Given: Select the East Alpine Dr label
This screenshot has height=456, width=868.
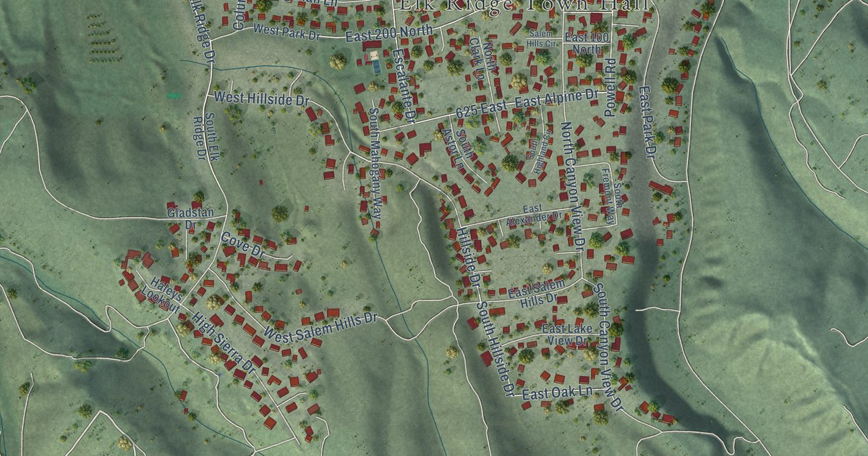Looking at the screenshot, I should tap(556, 98).
